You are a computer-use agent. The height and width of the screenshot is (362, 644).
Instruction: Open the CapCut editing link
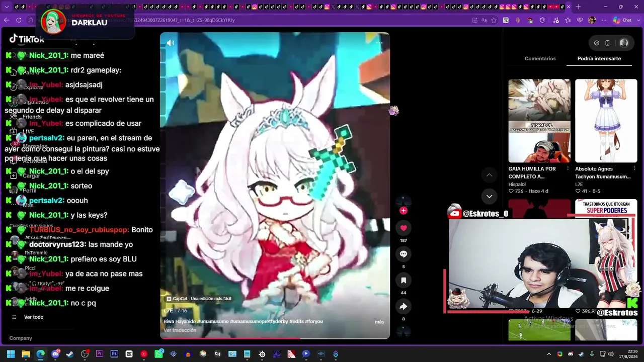(x=199, y=299)
